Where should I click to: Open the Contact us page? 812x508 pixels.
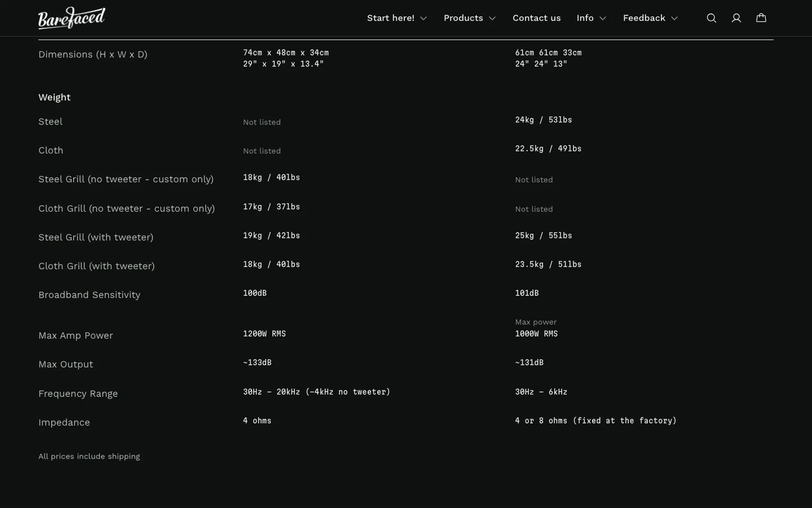[x=537, y=18]
